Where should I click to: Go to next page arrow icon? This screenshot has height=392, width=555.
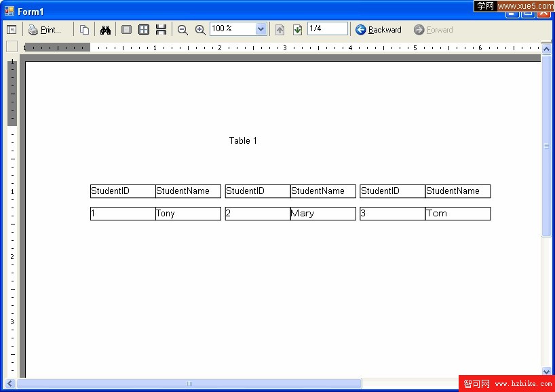click(298, 30)
